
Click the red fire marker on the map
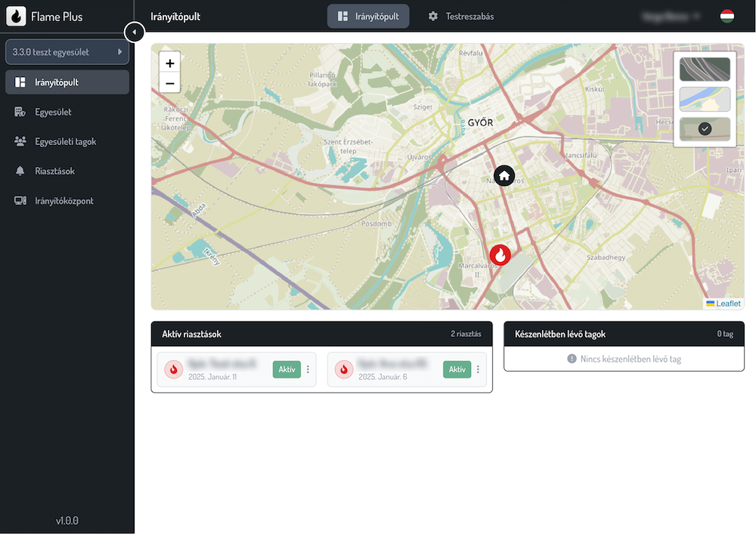click(500, 255)
